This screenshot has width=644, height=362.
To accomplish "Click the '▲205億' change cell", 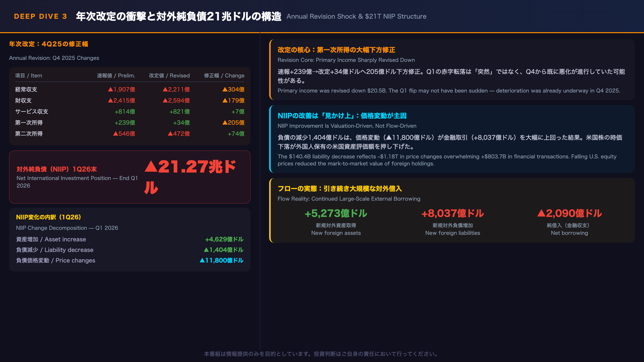I will 233,122.
